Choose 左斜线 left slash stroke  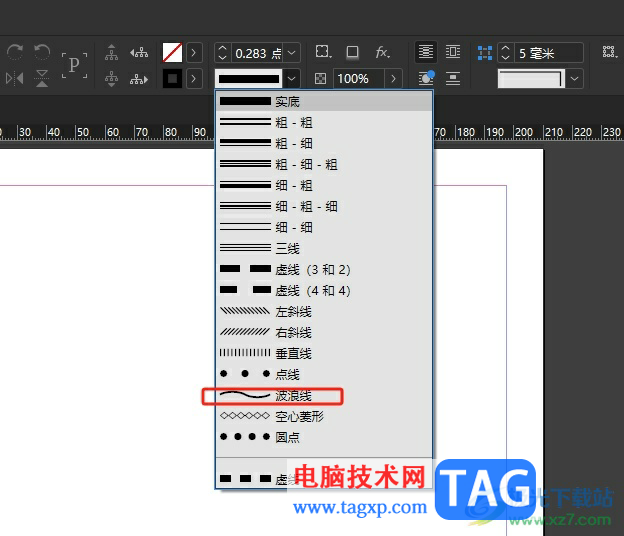click(324, 312)
